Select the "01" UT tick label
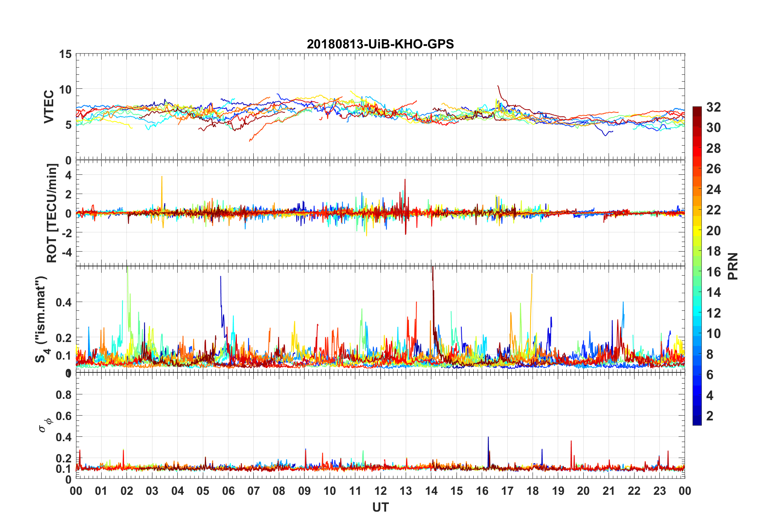 click(x=101, y=491)
